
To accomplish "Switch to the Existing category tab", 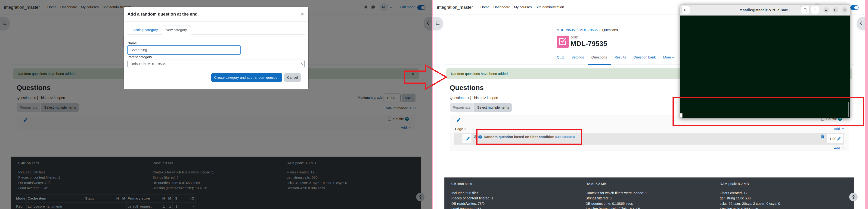I will pos(144,30).
